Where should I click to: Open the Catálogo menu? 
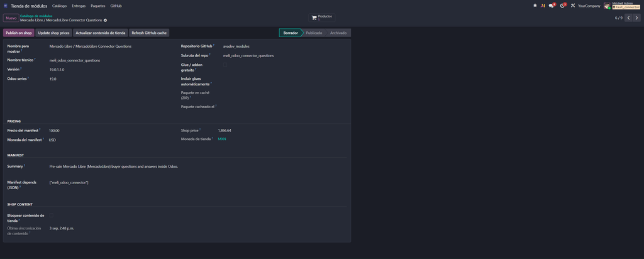pyautogui.click(x=60, y=6)
